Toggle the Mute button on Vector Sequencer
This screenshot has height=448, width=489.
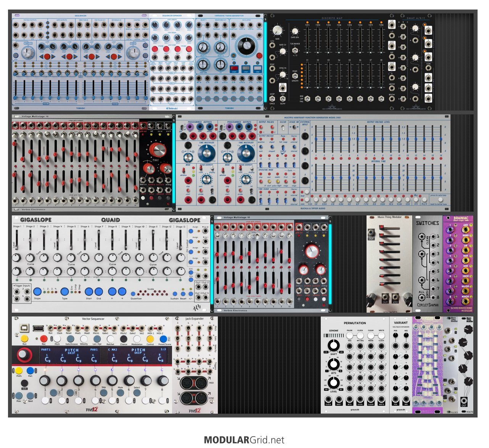pyautogui.click(x=121, y=392)
